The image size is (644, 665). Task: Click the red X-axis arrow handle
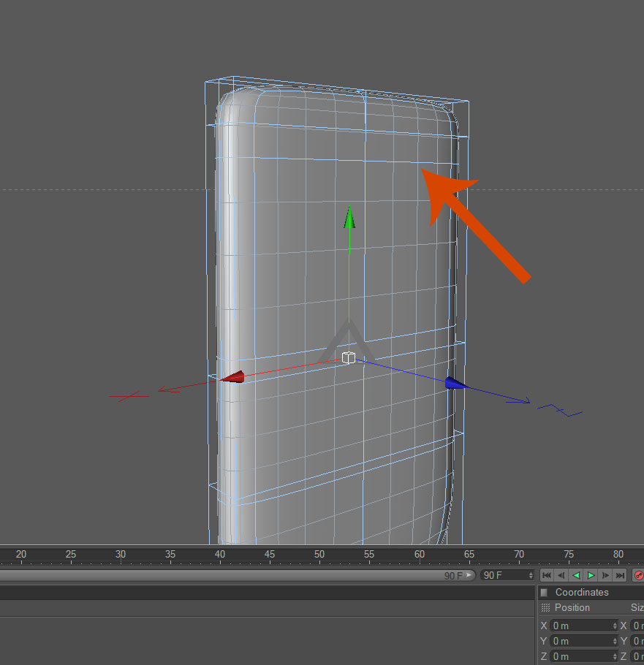point(232,376)
